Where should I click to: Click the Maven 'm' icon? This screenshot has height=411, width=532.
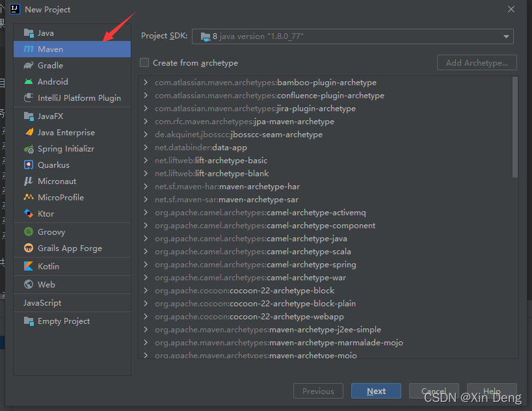(29, 49)
